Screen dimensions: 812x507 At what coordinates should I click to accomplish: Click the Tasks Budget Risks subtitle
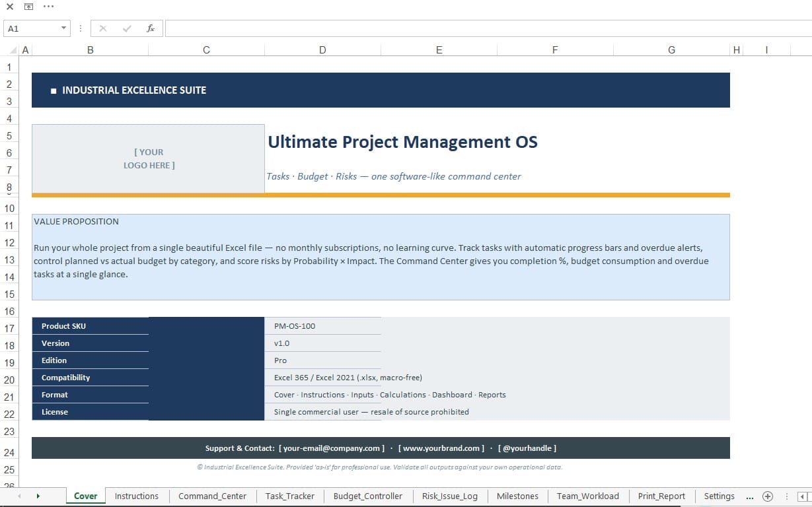(394, 176)
